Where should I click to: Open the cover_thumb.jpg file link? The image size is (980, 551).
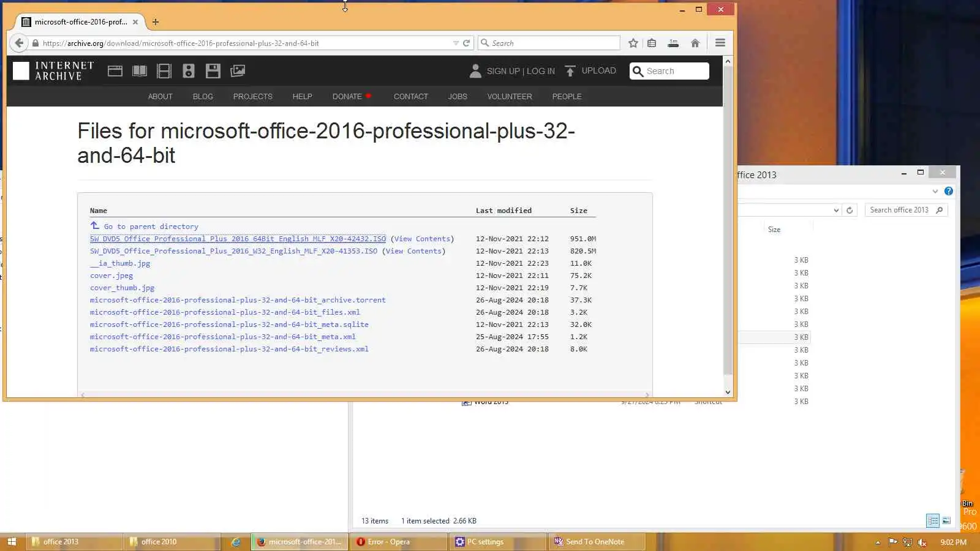(123, 288)
